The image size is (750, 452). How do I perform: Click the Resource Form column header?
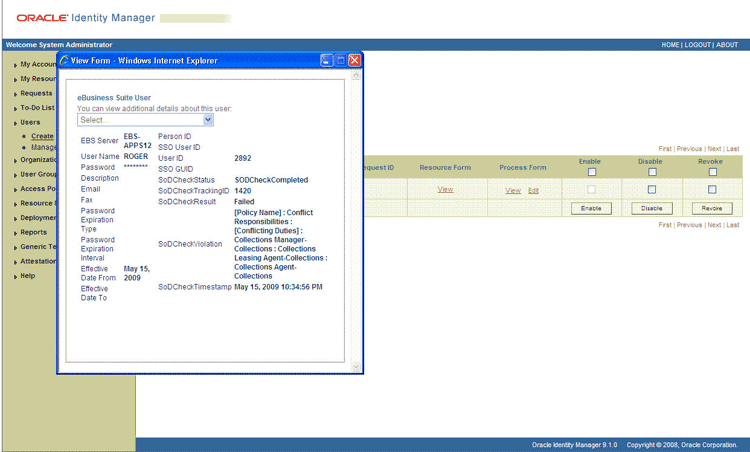[x=445, y=167]
